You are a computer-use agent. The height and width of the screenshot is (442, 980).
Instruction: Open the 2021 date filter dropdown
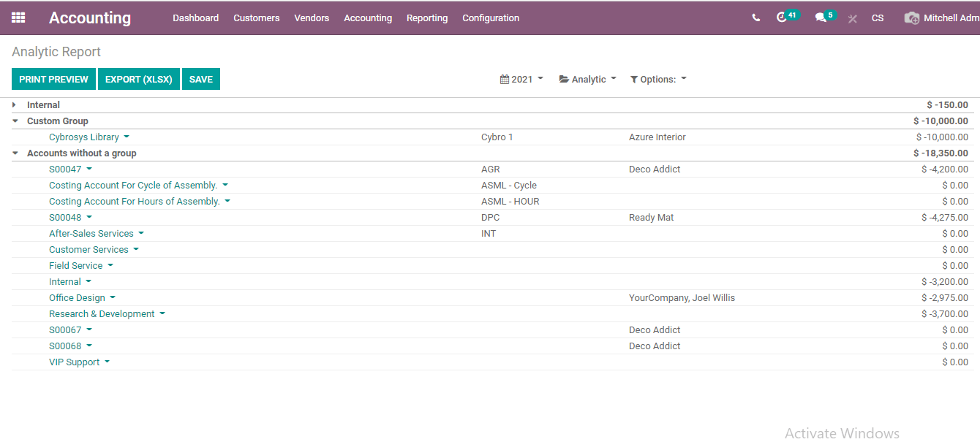[x=521, y=79]
